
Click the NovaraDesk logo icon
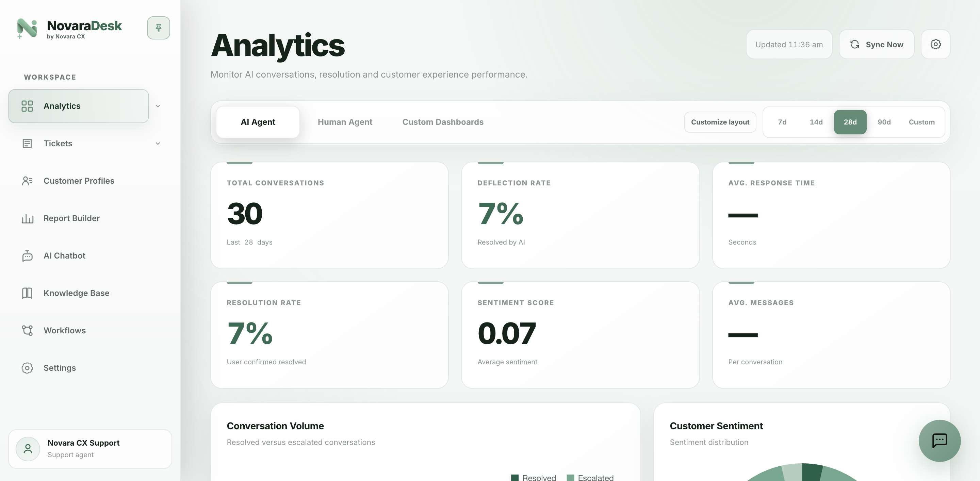(27, 28)
